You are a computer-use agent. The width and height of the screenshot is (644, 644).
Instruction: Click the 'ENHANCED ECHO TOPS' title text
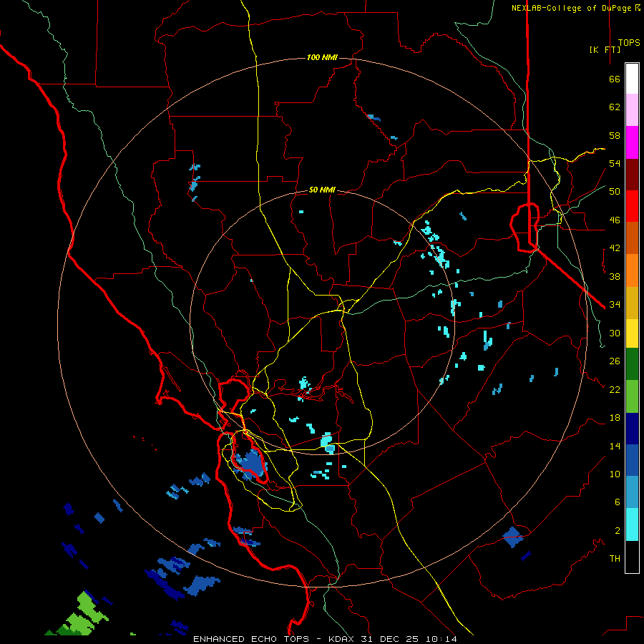click(x=251, y=639)
